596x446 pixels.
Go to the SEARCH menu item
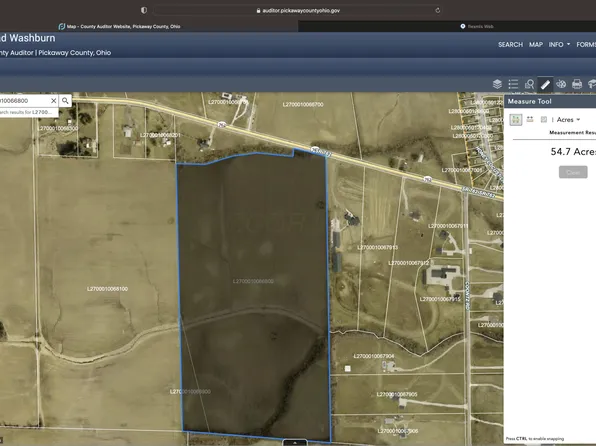[510, 44]
